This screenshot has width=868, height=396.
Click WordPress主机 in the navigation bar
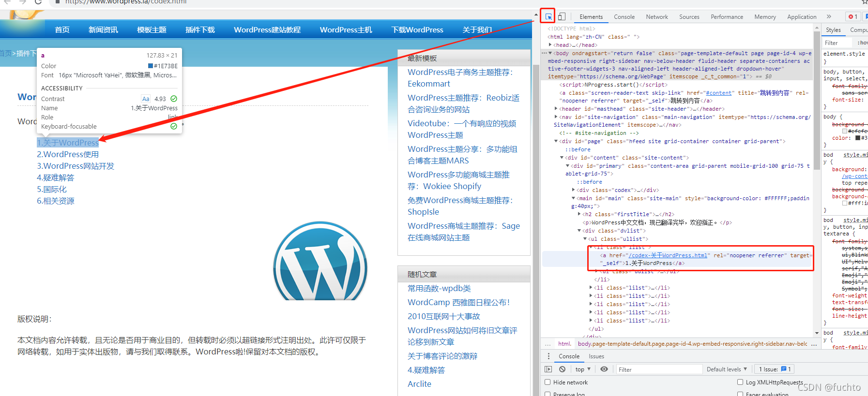click(346, 30)
